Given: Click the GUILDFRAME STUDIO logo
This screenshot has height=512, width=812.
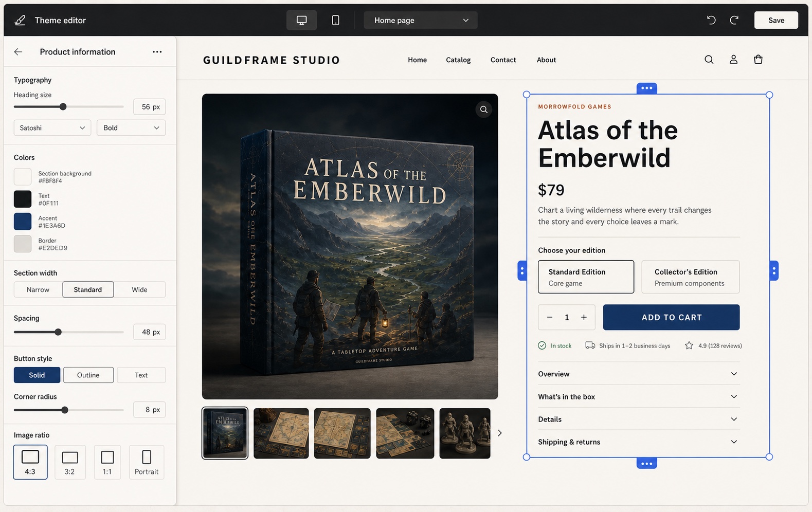Looking at the screenshot, I should point(272,60).
